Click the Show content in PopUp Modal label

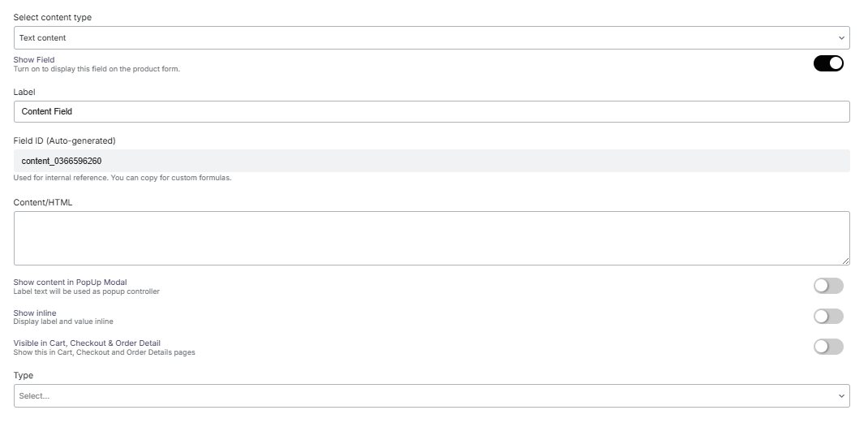tap(70, 283)
